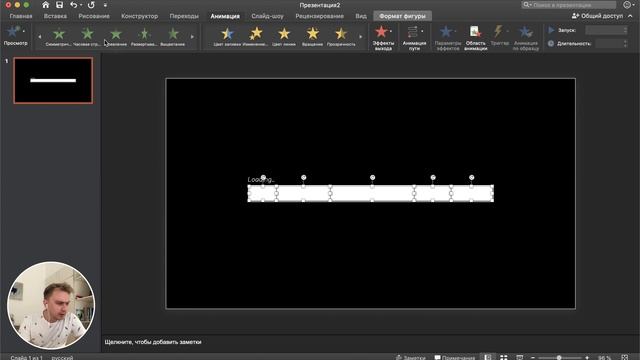The image size is (640, 360).
Task: Select slide 1 thumbnail
Action: point(53,80)
